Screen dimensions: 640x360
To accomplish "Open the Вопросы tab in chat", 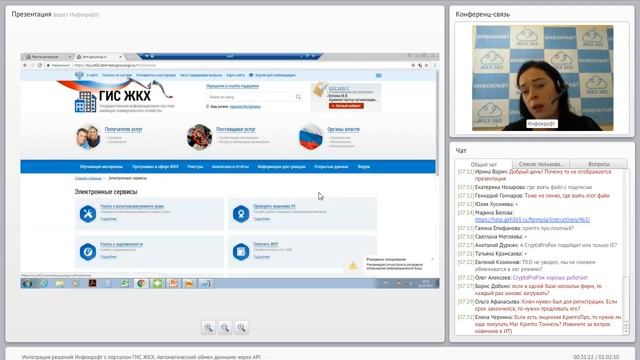I will 599,164.
